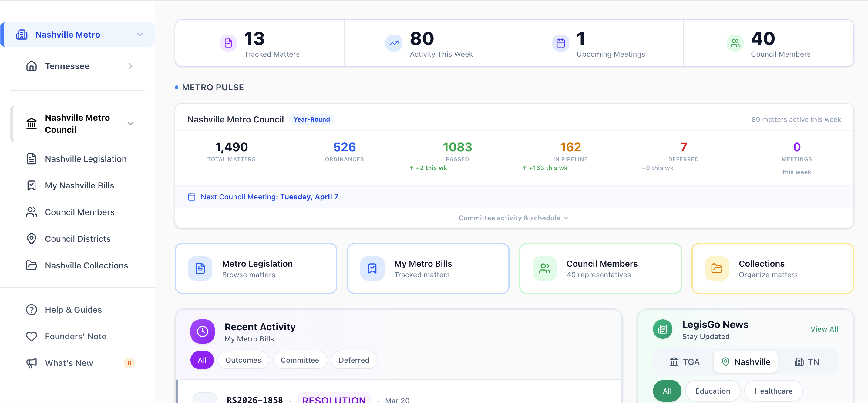868x403 pixels.
Task: Click the Council Members people icon
Action: 31,212
